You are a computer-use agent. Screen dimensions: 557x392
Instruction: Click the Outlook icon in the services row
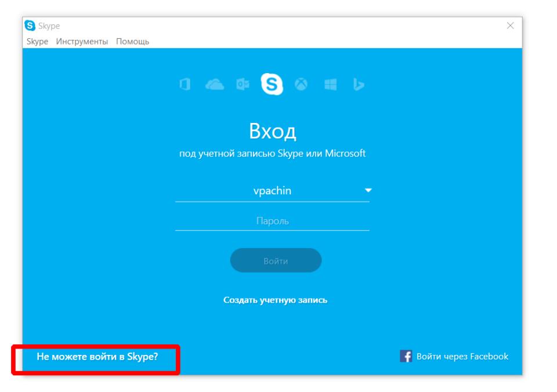[243, 85]
